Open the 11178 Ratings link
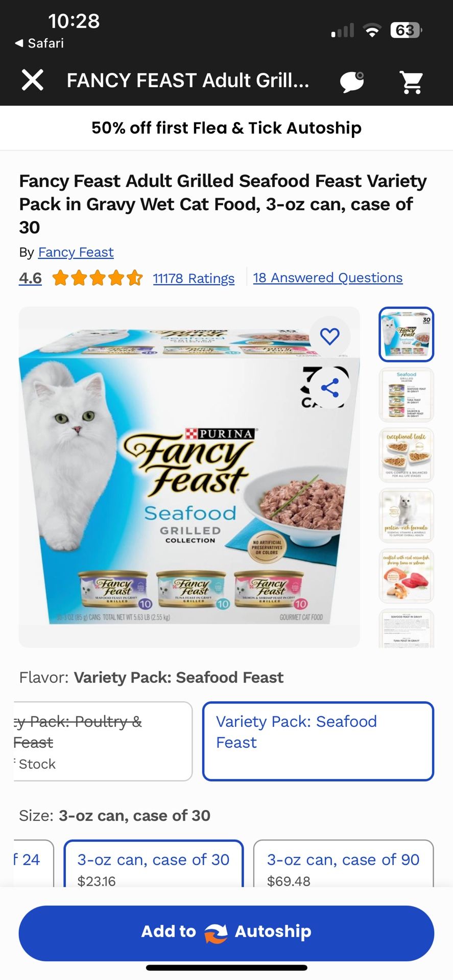Image resolution: width=453 pixels, height=980 pixels. point(194,278)
